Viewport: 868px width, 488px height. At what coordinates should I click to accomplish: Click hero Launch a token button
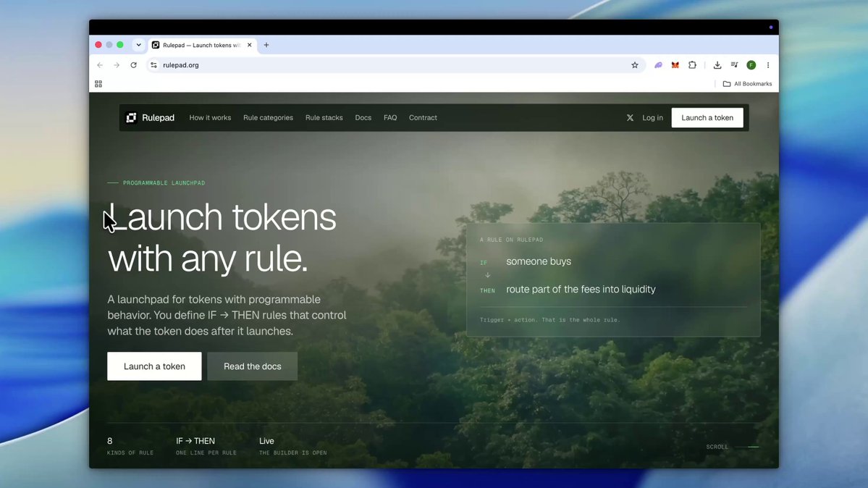[x=154, y=366]
